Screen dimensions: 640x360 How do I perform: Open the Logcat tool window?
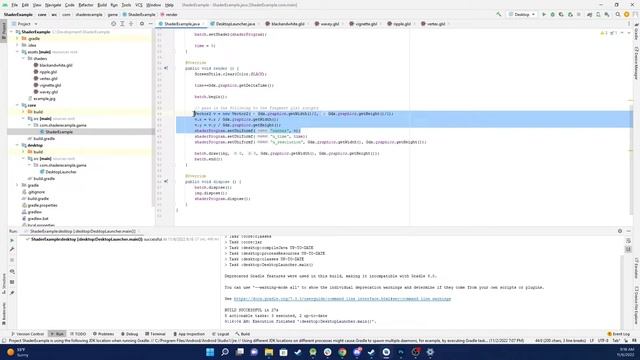click(x=220, y=334)
